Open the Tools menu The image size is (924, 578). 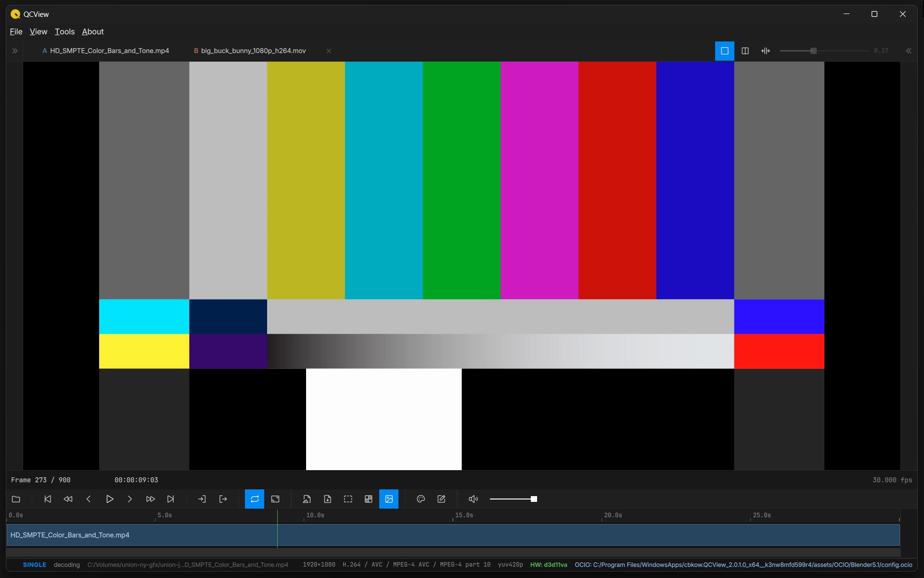point(64,31)
